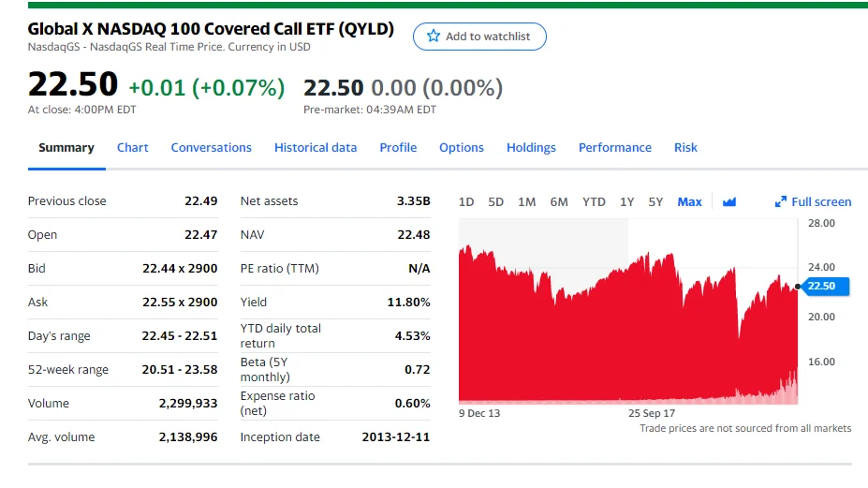Select the 6M chart range
868x488 pixels.
click(x=559, y=201)
